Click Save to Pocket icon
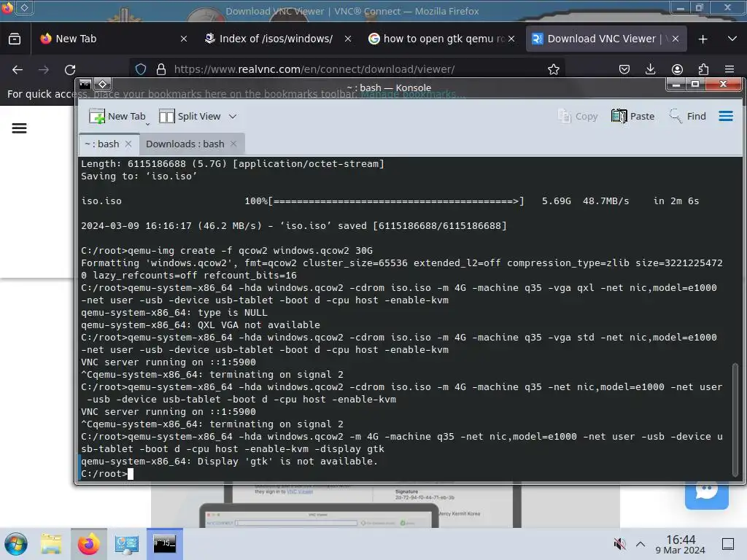This screenshot has width=747, height=560. (624, 69)
